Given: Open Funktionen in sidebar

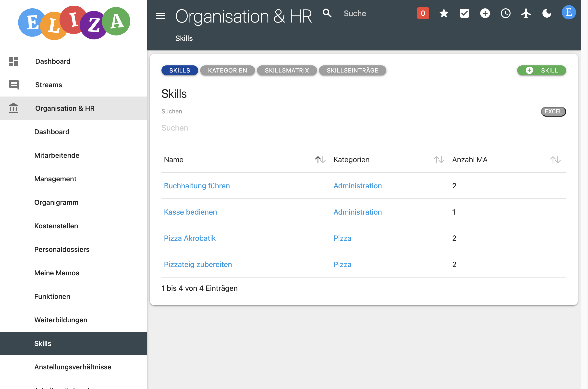Looking at the screenshot, I should 73,296.
